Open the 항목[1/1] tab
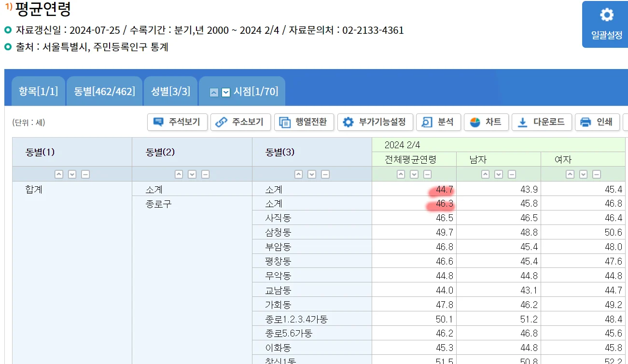628x364 pixels. (38, 91)
